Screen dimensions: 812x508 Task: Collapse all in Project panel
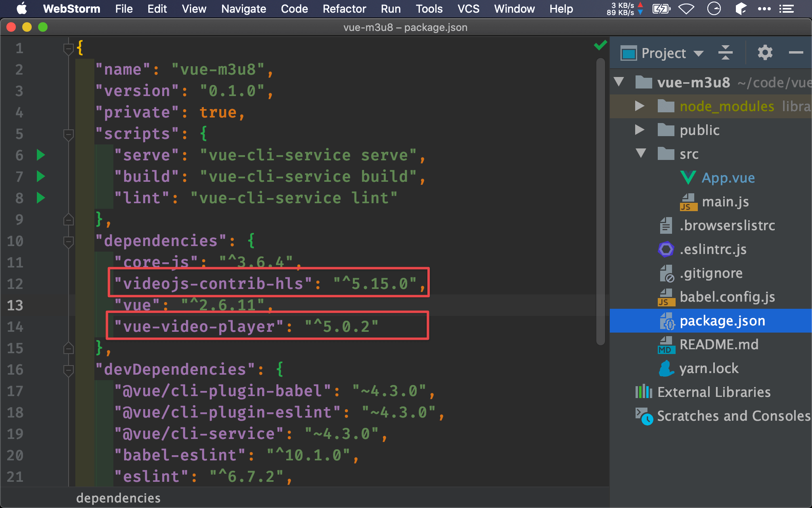click(x=725, y=52)
